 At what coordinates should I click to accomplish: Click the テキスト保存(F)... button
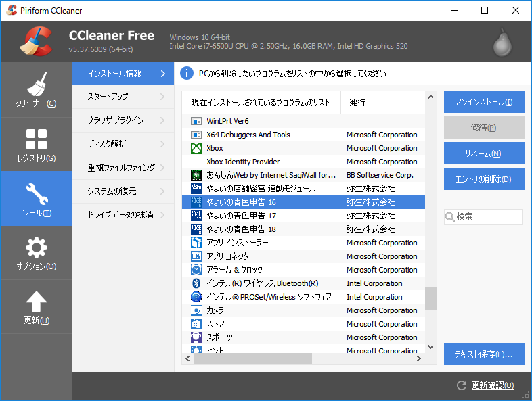tap(484, 354)
